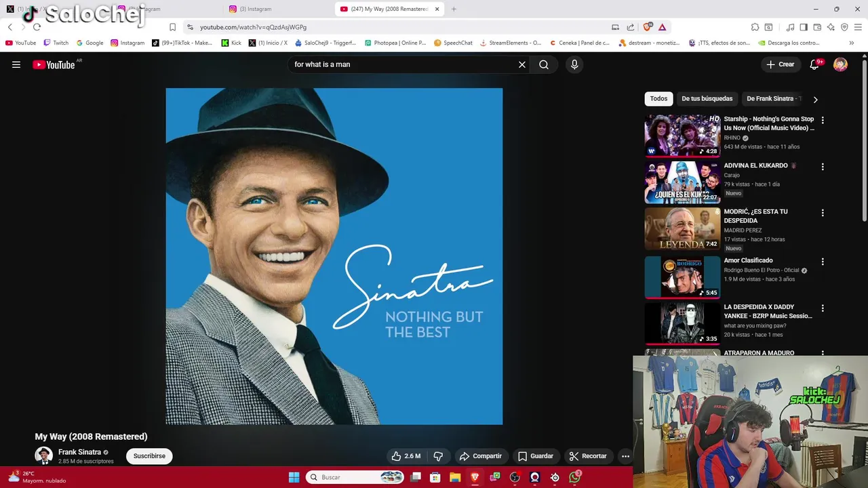Click the Sinatra album art video player
The image size is (868, 488).
(x=334, y=256)
